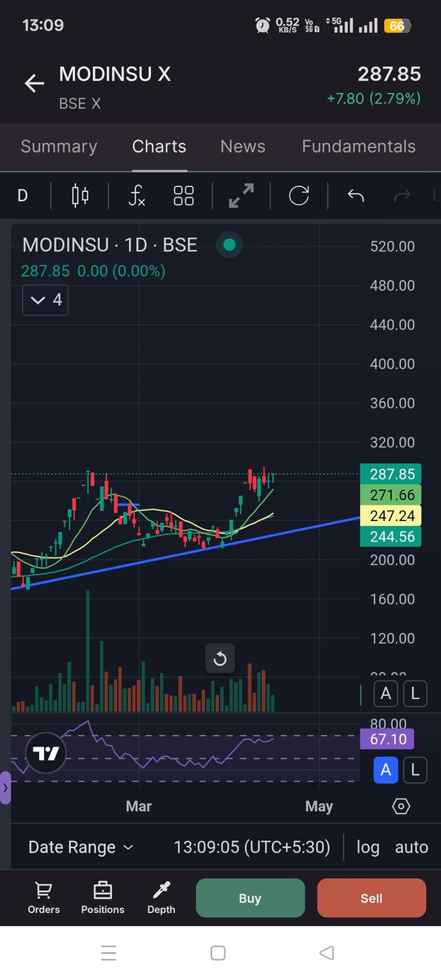Toggle log scale on RSI pane (L)
This screenshot has width=441, height=980.
click(x=415, y=769)
